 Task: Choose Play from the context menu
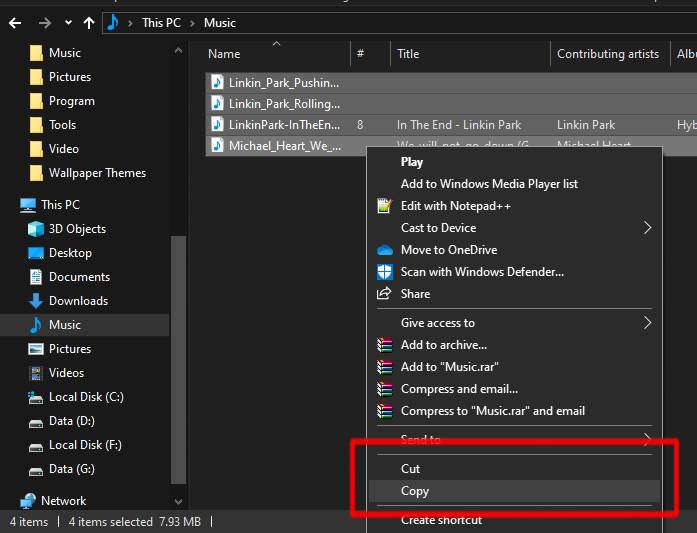[514, 162]
